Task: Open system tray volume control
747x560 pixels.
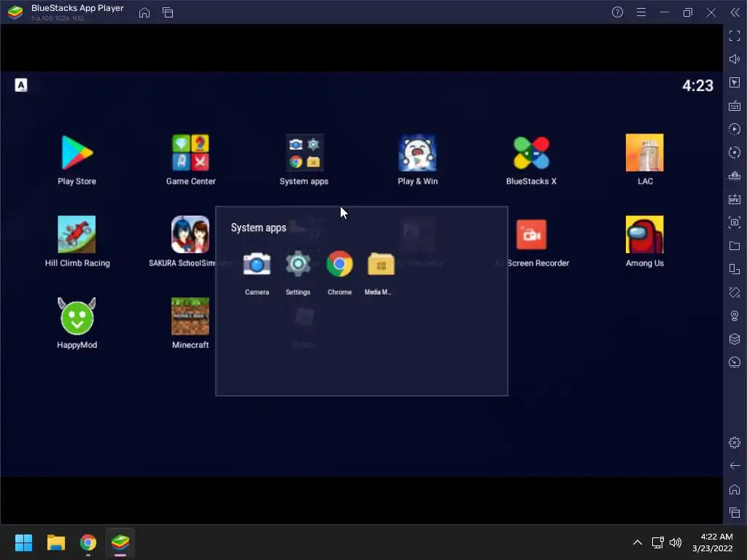Action: 676,542
